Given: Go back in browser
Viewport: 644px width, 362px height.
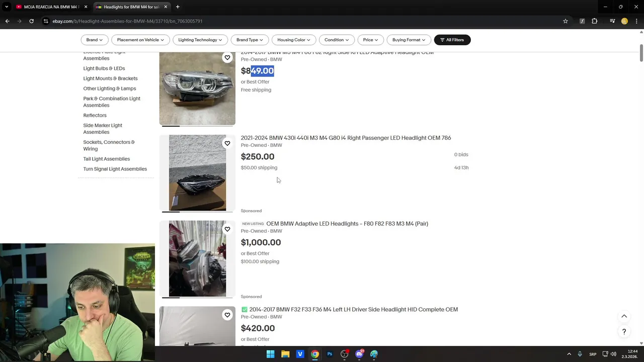Looking at the screenshot, I should [7, 21].
